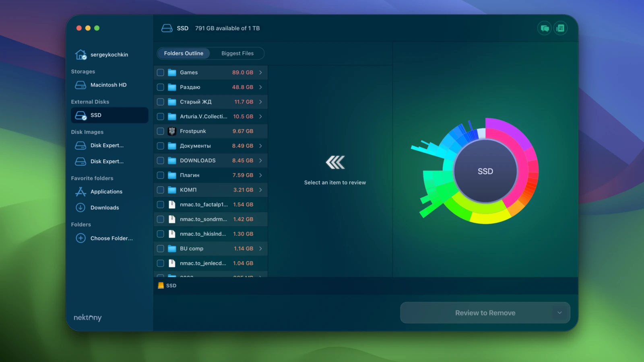Click the SSD breadcrumb in the path bar

pyautogui.click(x=171, y=286)
